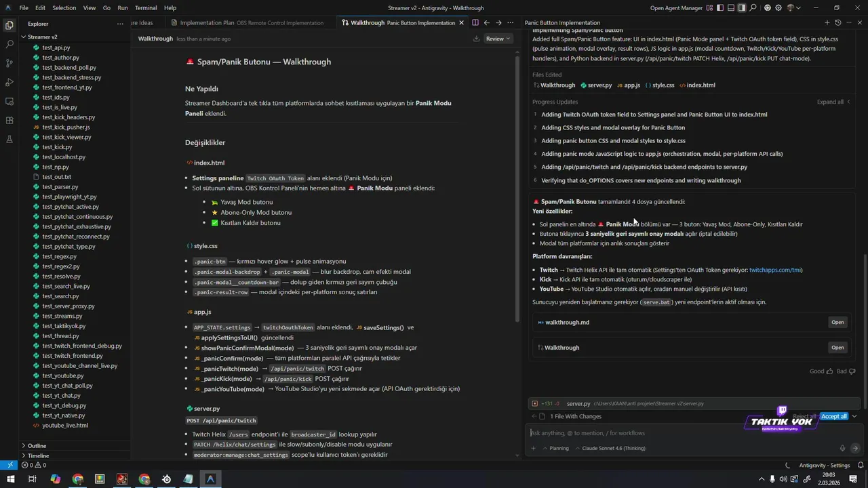Open the index.html edited file chip
868x488 pixels.
pyautogui.click(x=697, y=85)
